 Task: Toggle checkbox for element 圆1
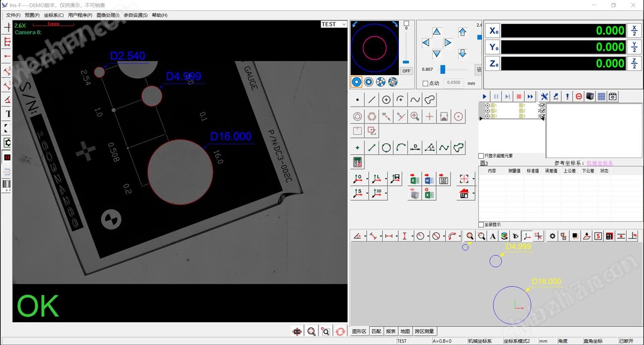click(543, 105)
